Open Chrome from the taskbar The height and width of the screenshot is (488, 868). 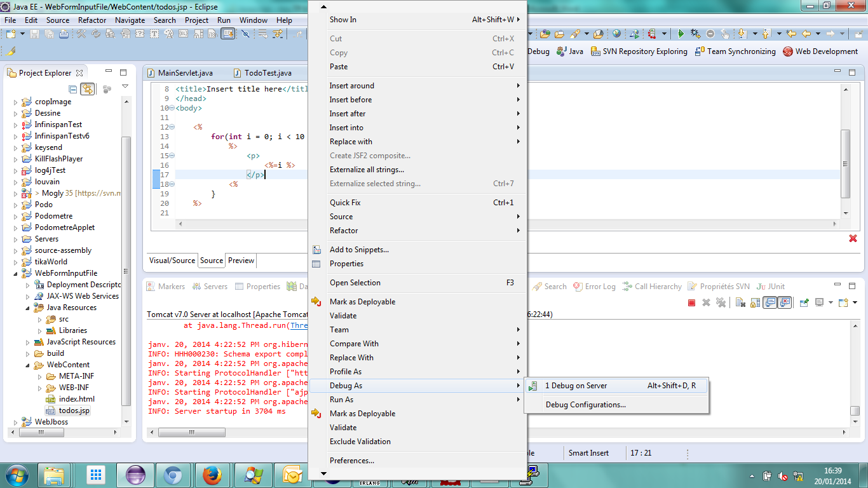tap(173, 474)
